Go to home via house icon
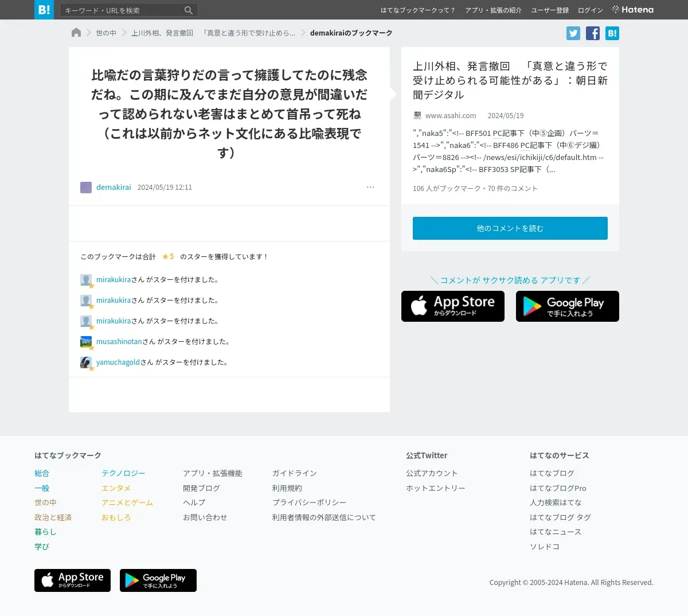The width and height of the screenshot is (688, 616). pos(76,33)
